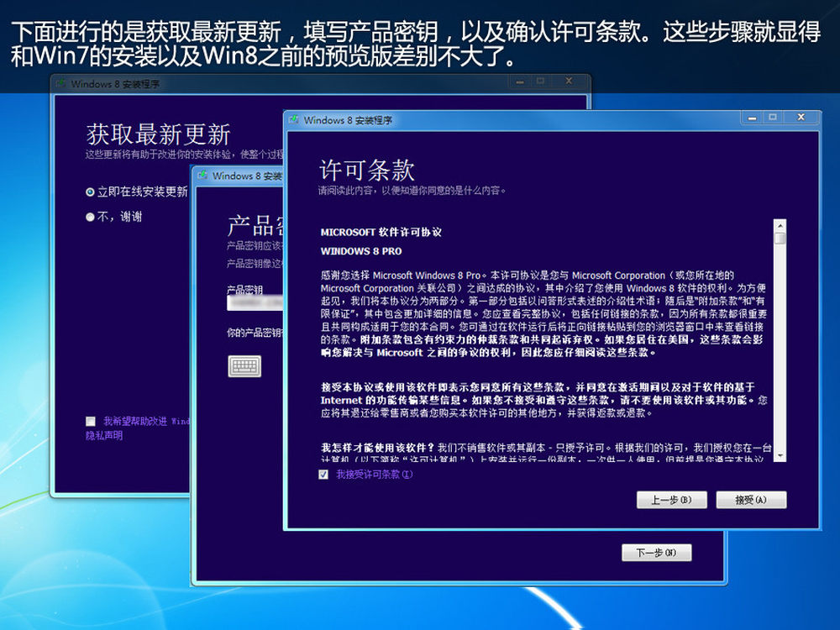Click the 获取最新更新 page heading
Viewport: 840px width, 630px height.
click(x=158, y=134)
